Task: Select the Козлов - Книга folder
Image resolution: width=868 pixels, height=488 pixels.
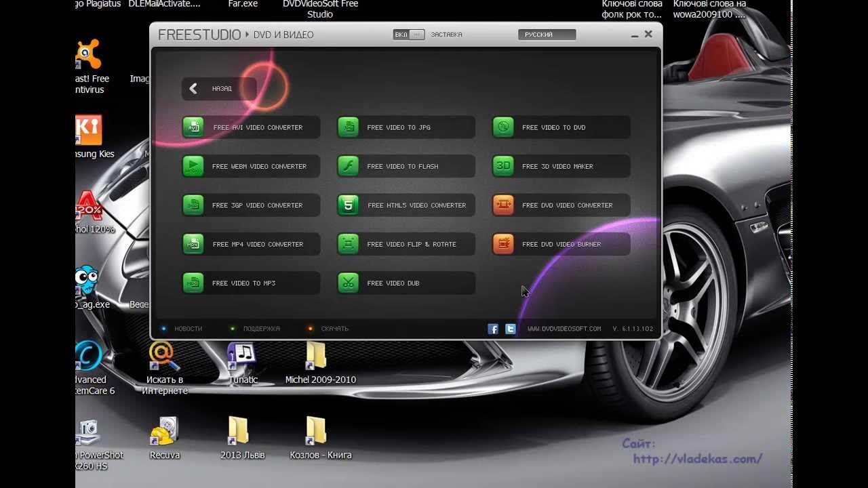Action: (x=320, y=439)
